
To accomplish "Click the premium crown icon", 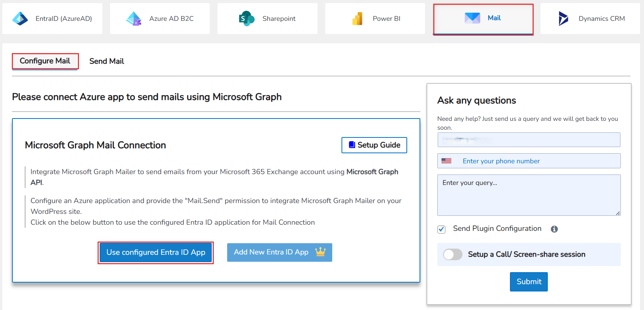I will (x=320, y=252).
